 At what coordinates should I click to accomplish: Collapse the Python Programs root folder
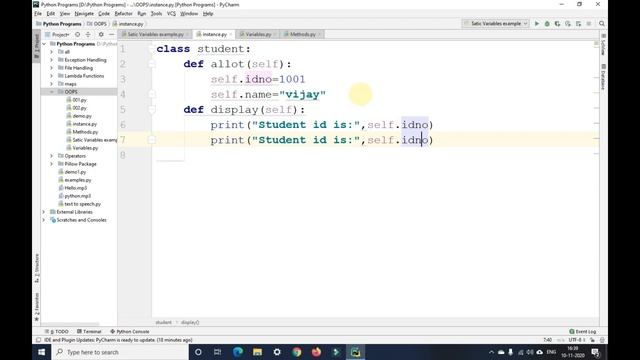click(x=44, y=44)
